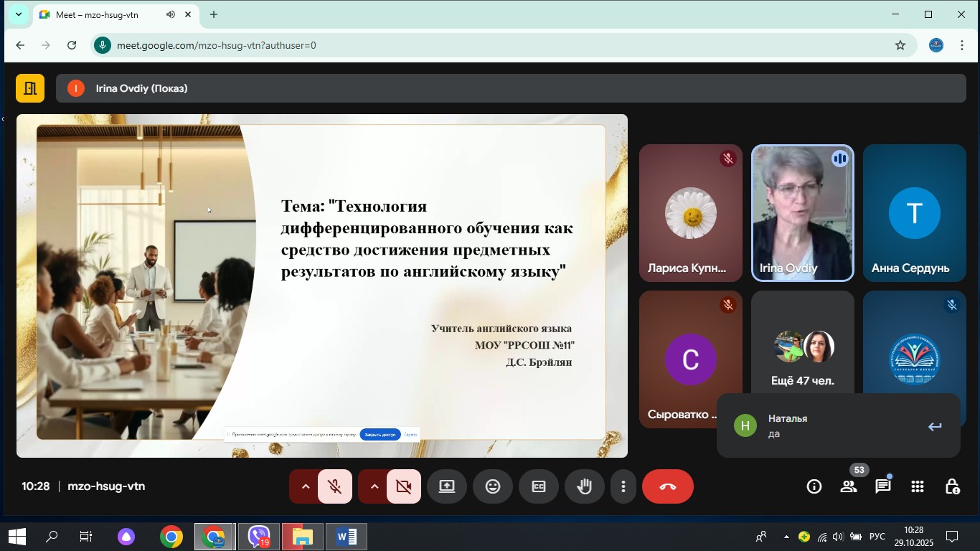Screen dimensions: 980x551
Task: Click the Ещё 47 чел. tile
Action: (x=802, y=355)
